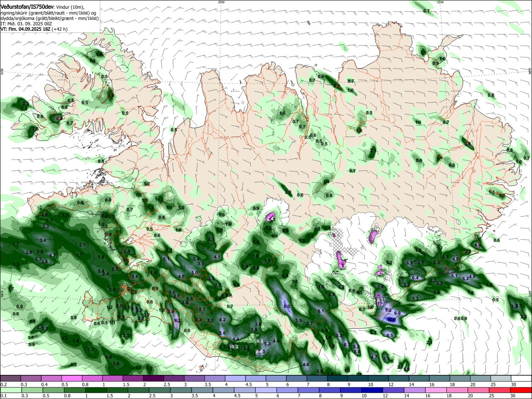
Task: Click the darkest purple 2 swatch in upper legend row
Action: click(x=153, y=379)
